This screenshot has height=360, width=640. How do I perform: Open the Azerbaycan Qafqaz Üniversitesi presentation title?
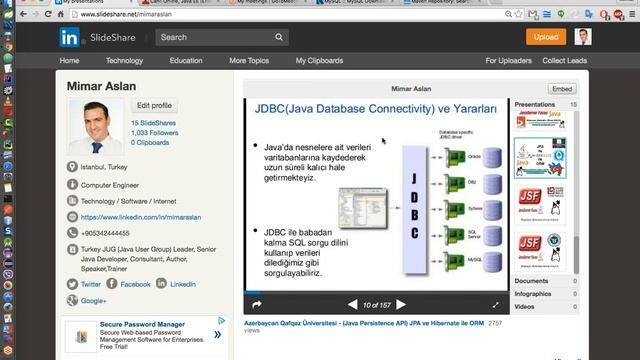tap(364, 323)
